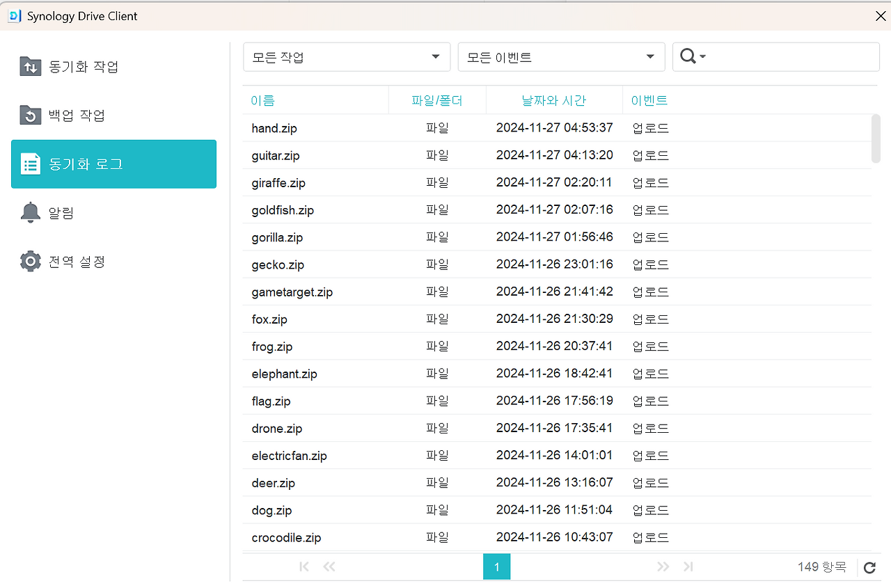Refresh the log with reload icon
The height and width of the screenshot is (588, 891).
tap(869, 568)
